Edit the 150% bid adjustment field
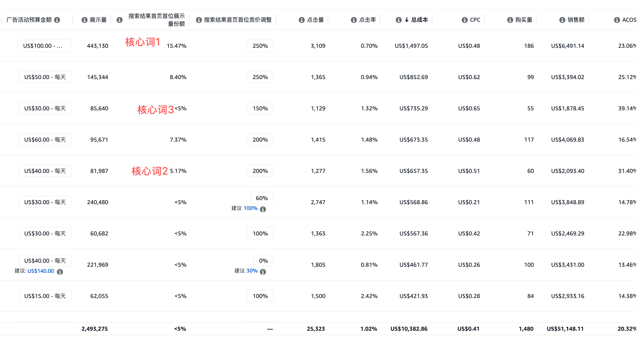This screenshot has width=644, height=340. pos(260,108)
